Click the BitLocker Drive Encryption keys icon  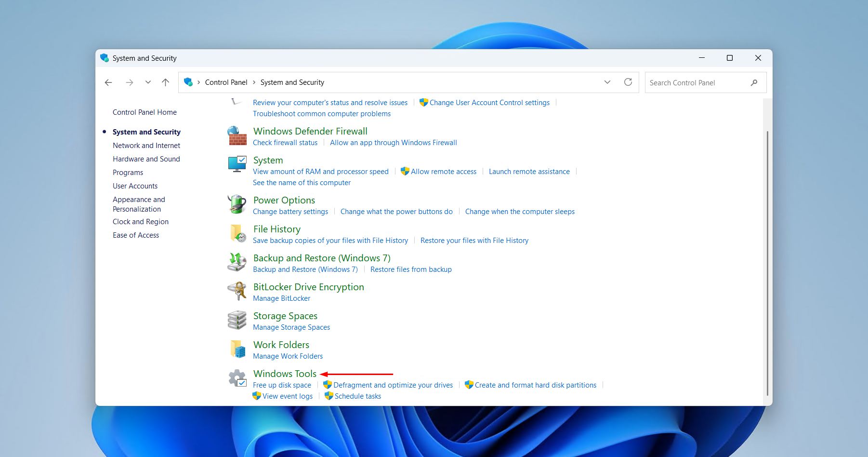click(x=237, y=291)
